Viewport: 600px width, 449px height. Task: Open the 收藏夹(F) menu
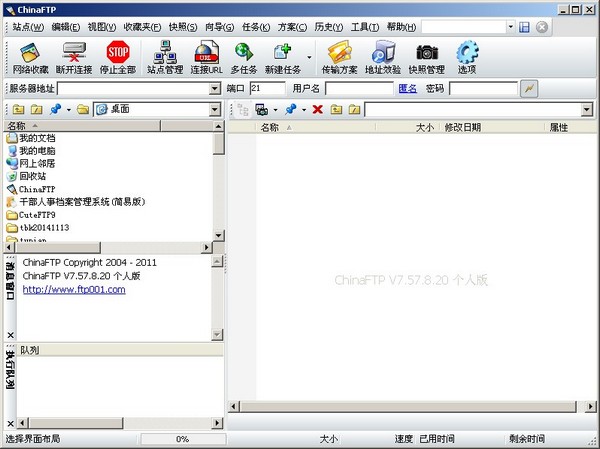coord(142,27)
